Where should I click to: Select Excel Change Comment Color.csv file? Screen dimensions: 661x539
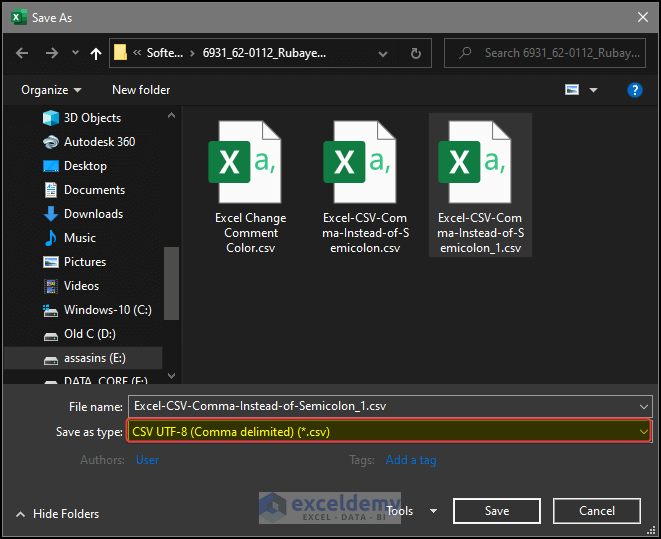[250, 187]
